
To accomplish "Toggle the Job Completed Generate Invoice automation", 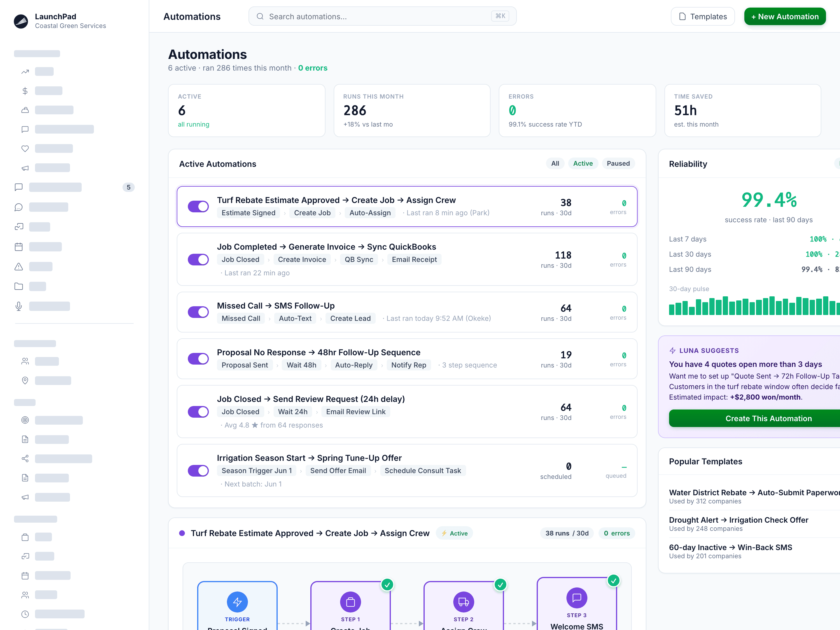I will (x=198, y=259).
